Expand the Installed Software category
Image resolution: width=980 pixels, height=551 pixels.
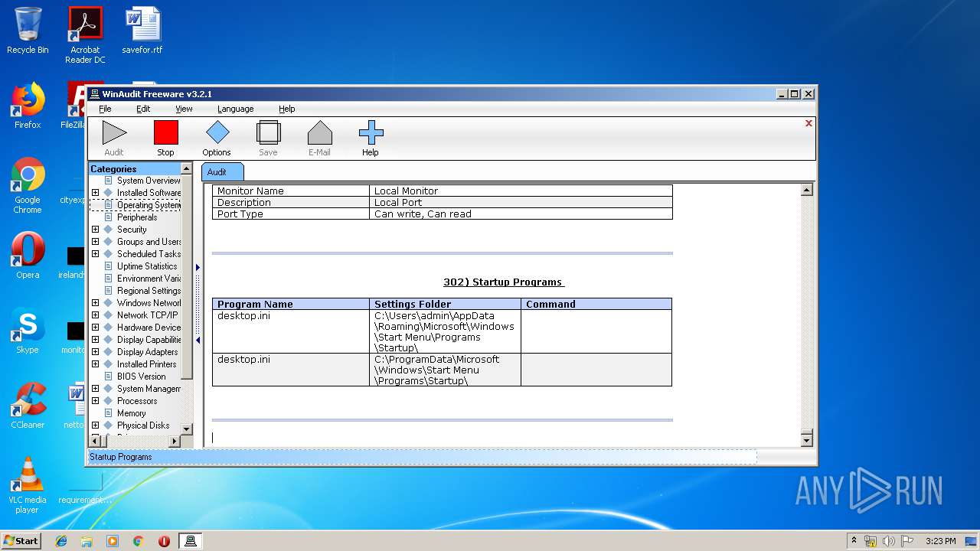tap(95, 193)
